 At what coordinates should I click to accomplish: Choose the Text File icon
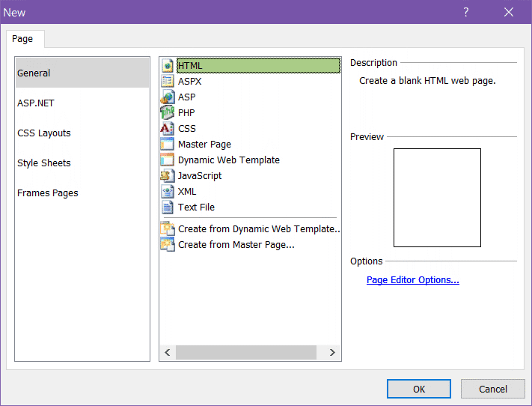pyautogui.click(x=168, y=207)
